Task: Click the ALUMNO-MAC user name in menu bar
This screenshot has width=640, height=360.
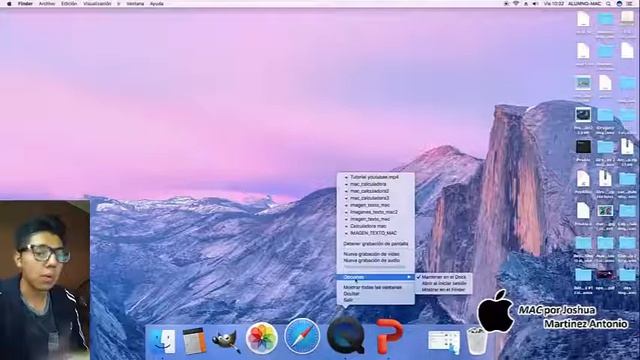Action: point(584,4)
